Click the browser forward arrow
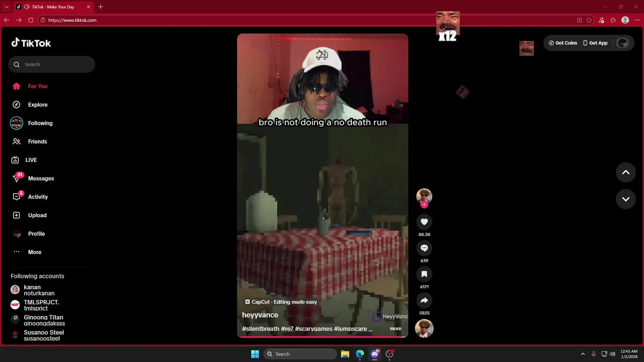 (x=19, y=20)
